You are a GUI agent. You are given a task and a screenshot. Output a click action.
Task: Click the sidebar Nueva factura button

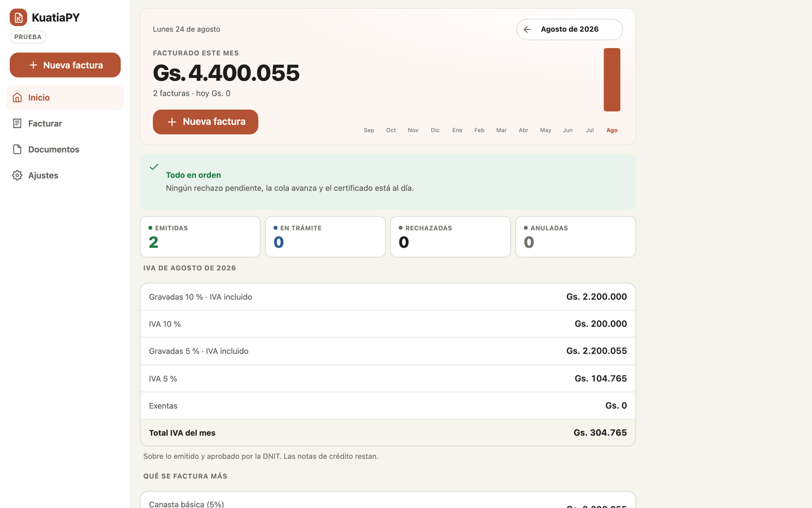click(x=65, y=65)
